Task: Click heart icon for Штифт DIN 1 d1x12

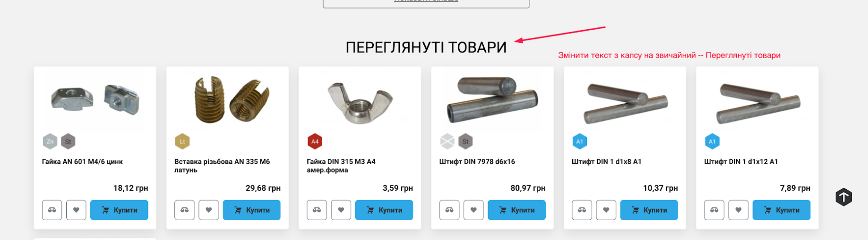Action: [738, 210]
